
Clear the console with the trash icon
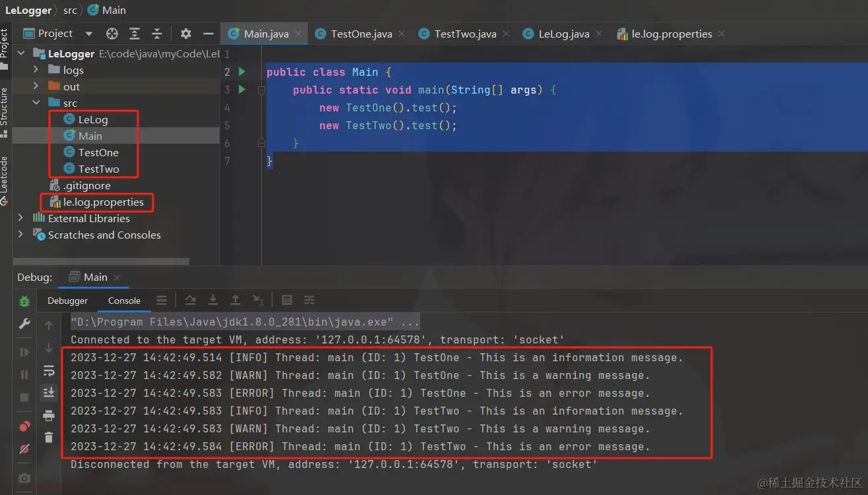(x=49, y=437)
